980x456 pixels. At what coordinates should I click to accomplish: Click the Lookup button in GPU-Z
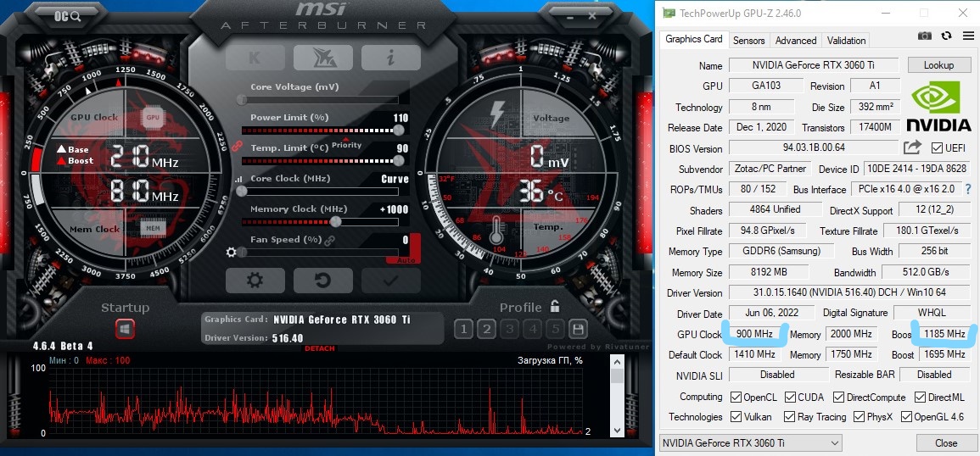(x=938, y=65)
